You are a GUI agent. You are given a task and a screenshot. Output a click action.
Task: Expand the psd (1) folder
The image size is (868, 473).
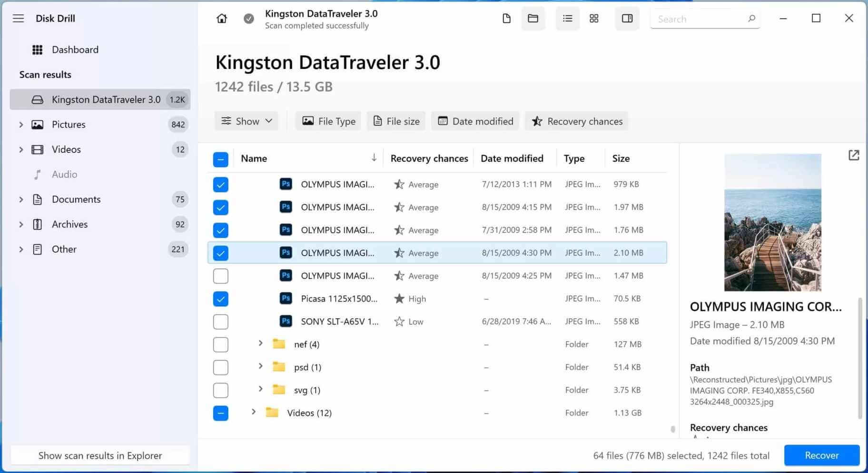260,366
